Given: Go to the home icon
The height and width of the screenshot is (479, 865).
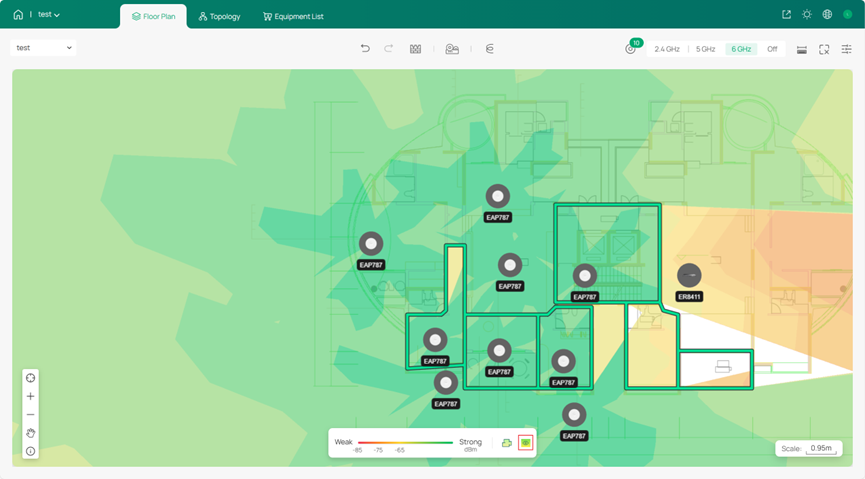Looking at the screenshot, I should [18, 15].
